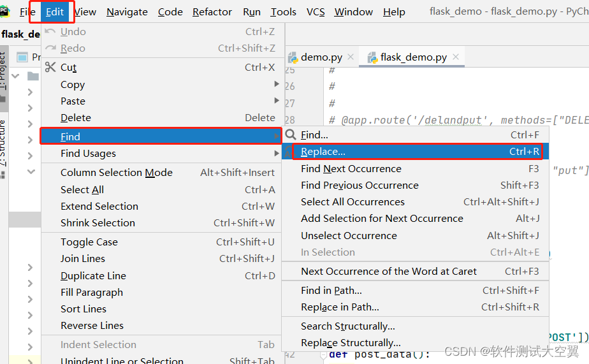The width and height of the screenshot is (589, 364).
Task: Open the Edit menu
Action: click(54, 12)
